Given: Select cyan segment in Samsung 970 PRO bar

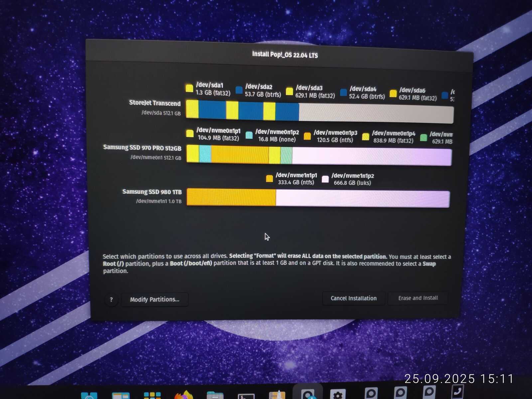Looking at the screenshot, I should pos(205,154).
